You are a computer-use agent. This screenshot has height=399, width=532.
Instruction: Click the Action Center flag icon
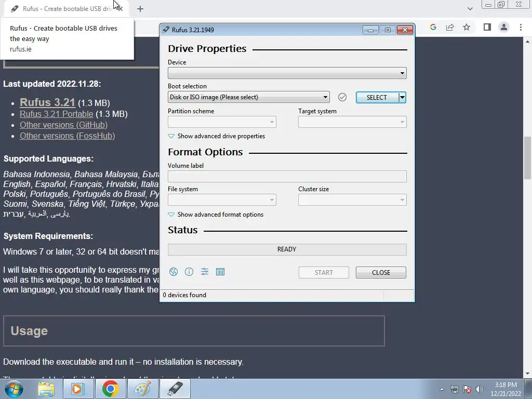click(467, 390)
